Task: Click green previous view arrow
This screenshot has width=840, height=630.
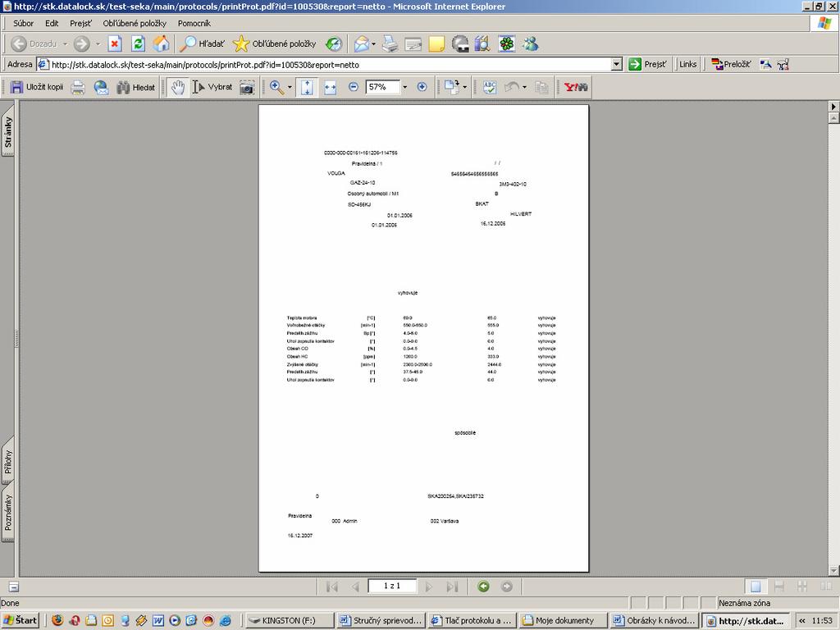Action: [484, 587]
